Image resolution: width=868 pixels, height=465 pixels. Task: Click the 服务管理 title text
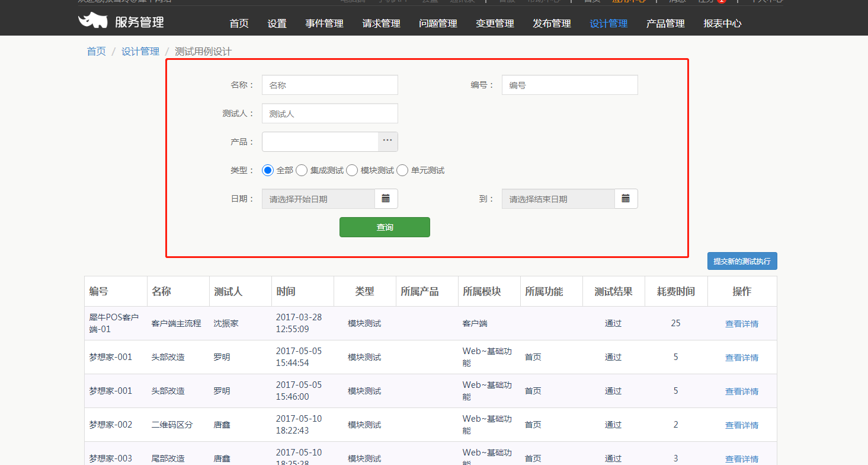139,23
